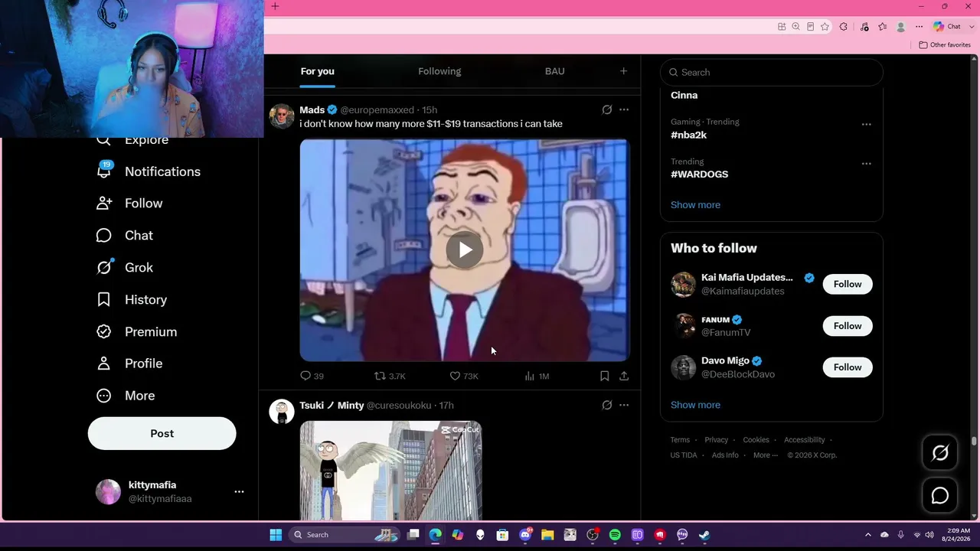
Task: Click the Windows taskbar Search box
Action: [x=345, y=535]
